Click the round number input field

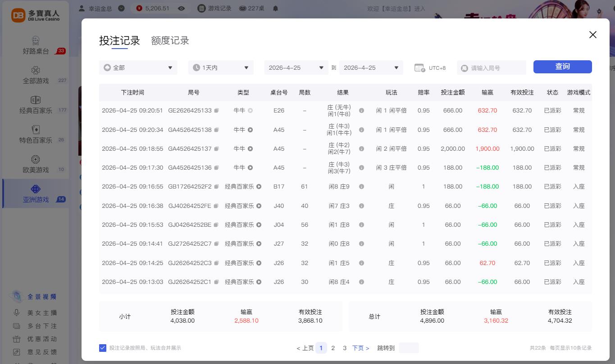click(492, 68)
